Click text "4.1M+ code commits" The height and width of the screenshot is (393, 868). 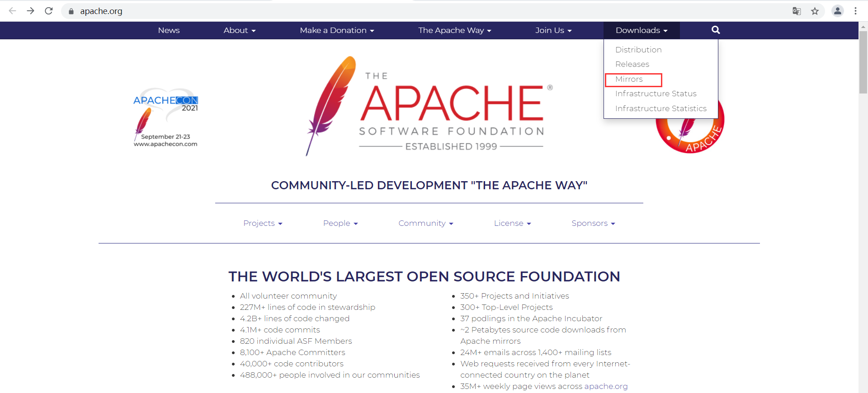click(x=280, y=330)
